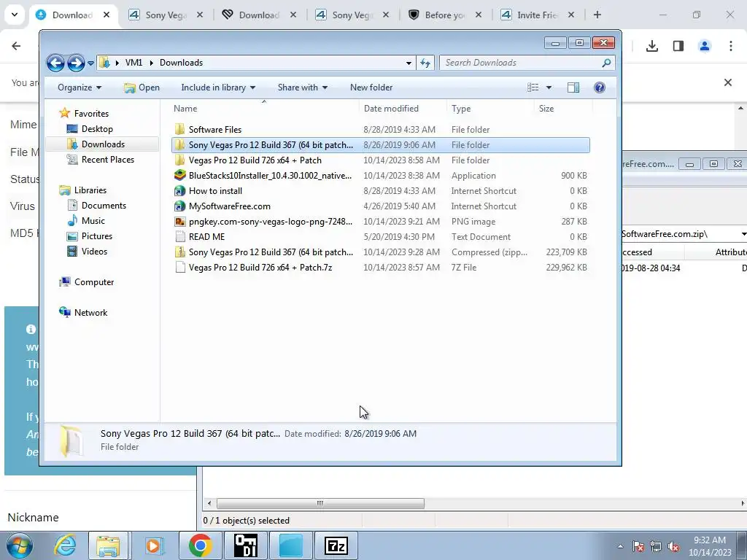The width and height of the screenshot is (747, 560).
Task: Open Chrome three-dot menu
Action: pos(730,46)
